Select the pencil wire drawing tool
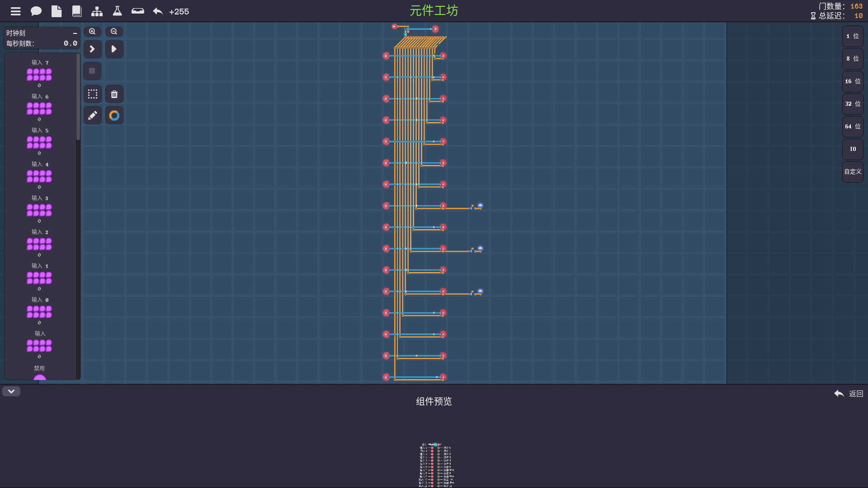 [93, 116]
